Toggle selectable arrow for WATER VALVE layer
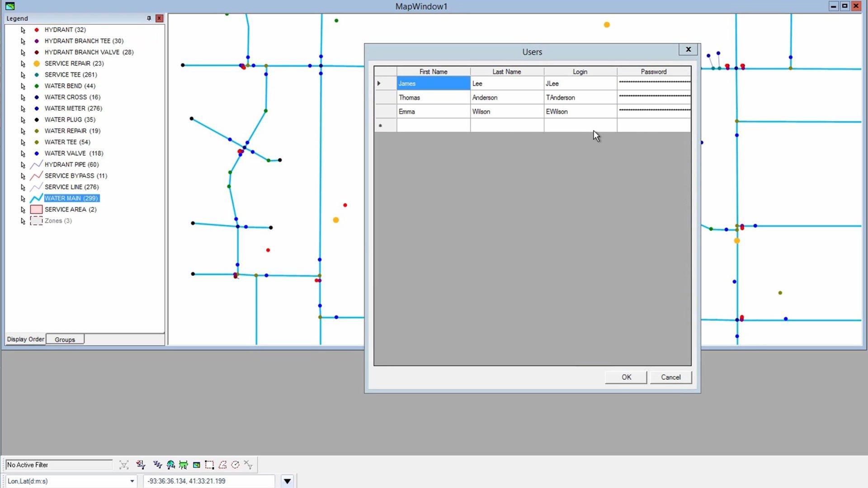 point(23,154)
